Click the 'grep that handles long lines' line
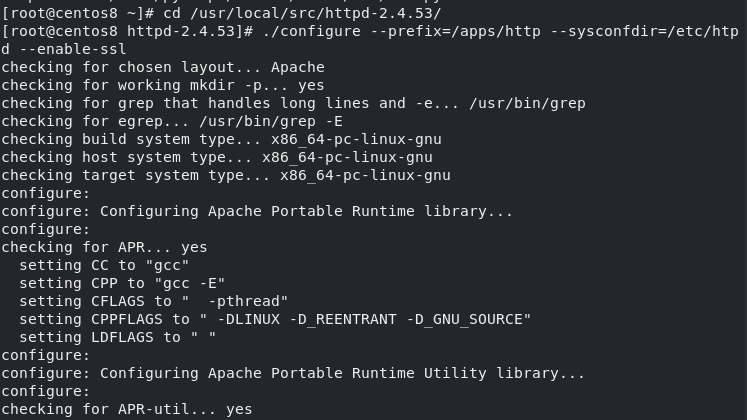The image size is (747, 420). pos(293,103)
